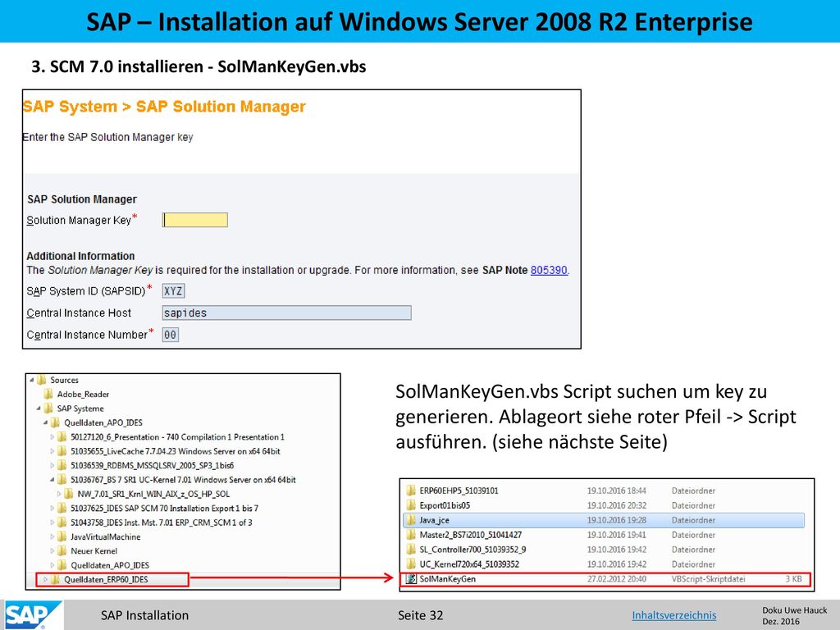This screenshot has width=840, height=630.
Task: Click Dateiordner type of UC_Kernel720x64 row
Action: pos(693,564)
